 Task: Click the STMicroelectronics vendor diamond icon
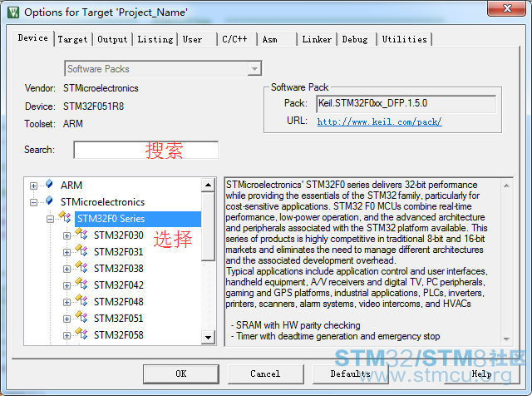coord(49,200)
